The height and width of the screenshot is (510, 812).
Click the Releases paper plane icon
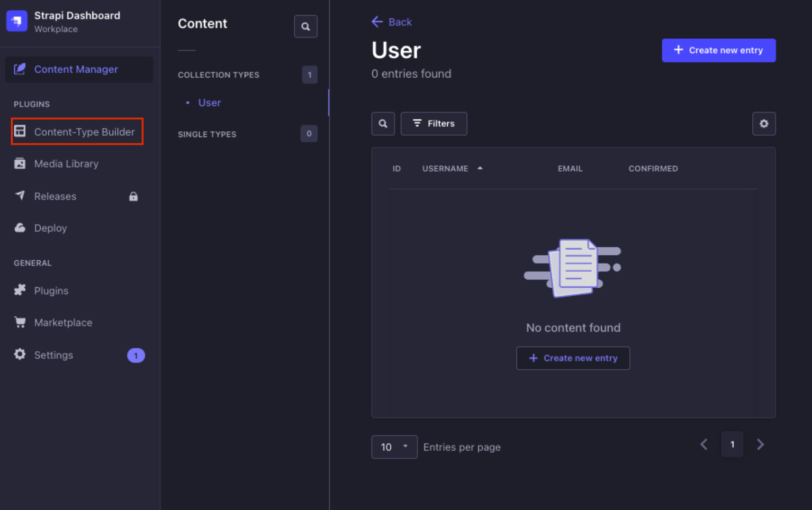click(20, 195)
